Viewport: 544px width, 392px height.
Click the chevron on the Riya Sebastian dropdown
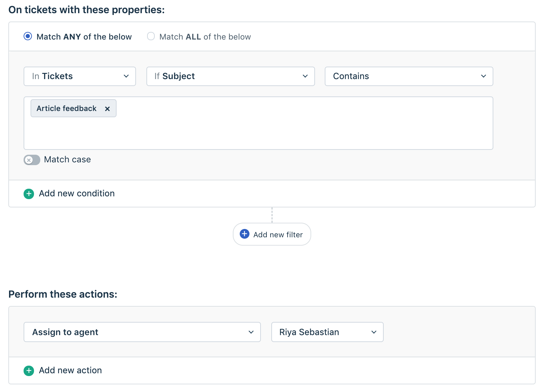[374, 332]
